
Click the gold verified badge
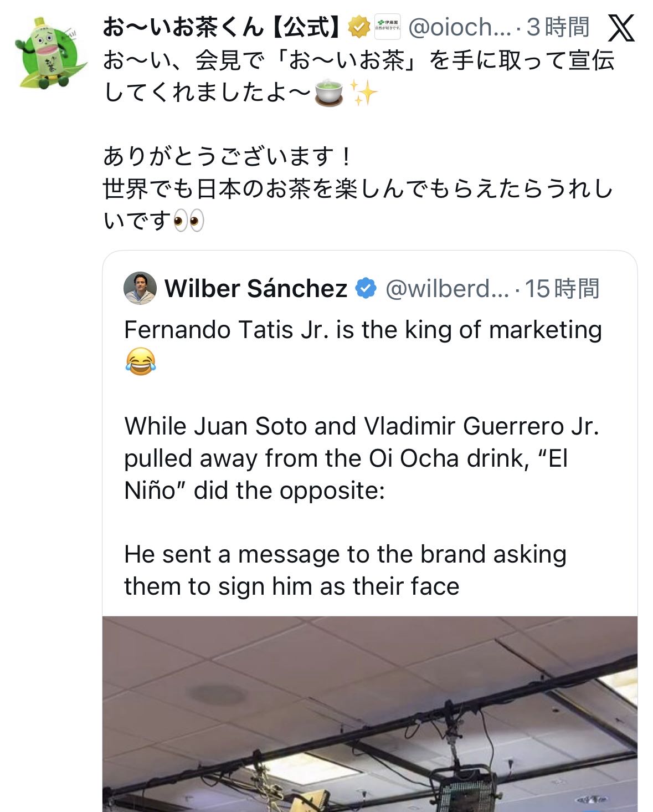coord(359,27)
